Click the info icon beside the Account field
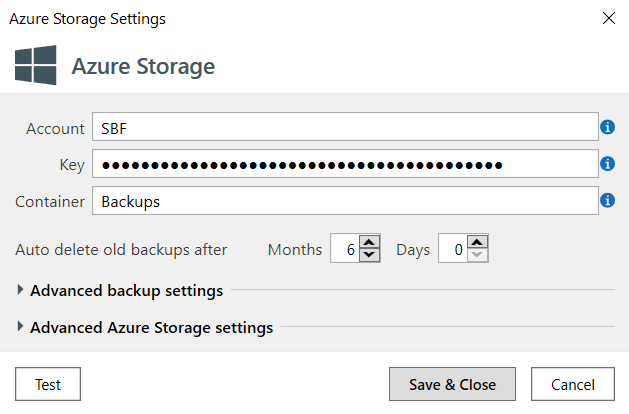This screenshot has height=414, width=629. (607, 127)
